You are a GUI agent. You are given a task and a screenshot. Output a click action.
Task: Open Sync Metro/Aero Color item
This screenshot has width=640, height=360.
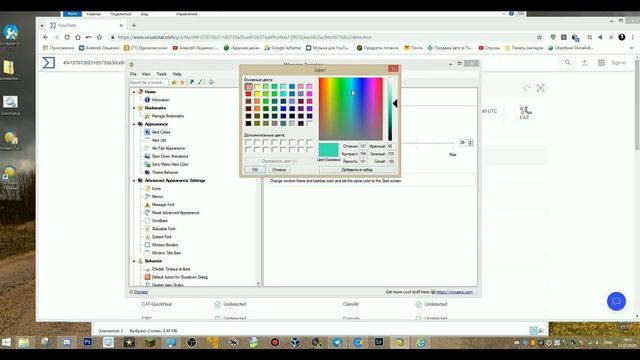point(170,164)
